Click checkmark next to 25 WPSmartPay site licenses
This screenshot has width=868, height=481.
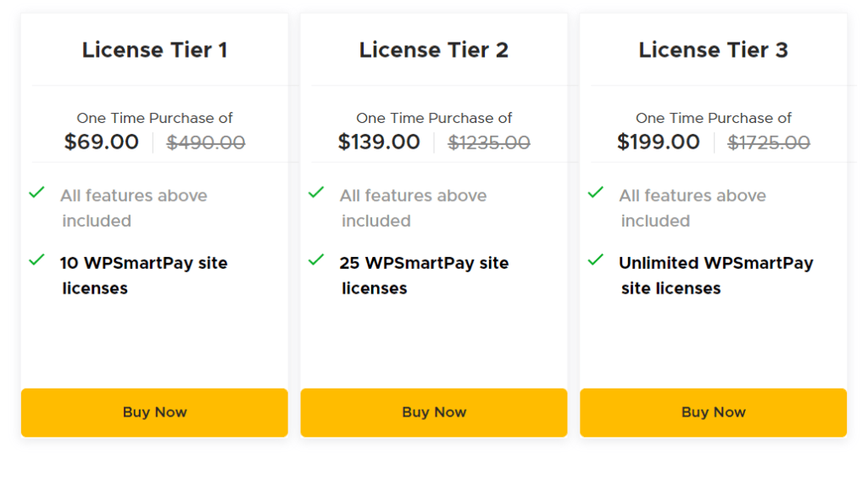point(316,260)
